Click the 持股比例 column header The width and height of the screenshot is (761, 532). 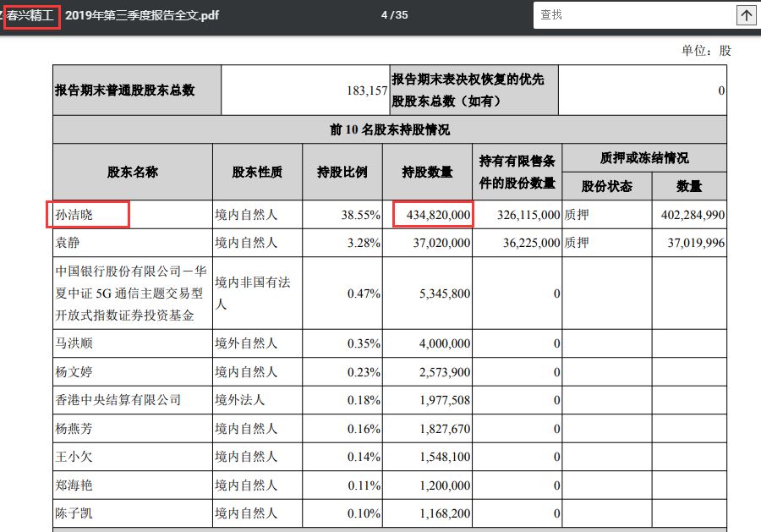(342, 172)
